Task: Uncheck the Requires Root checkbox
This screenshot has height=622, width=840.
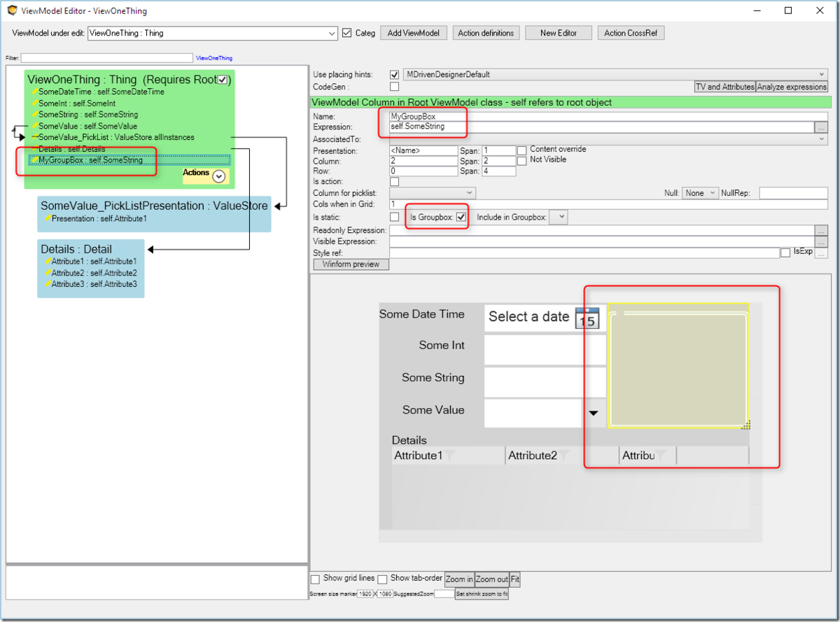Action: [222, 80]
